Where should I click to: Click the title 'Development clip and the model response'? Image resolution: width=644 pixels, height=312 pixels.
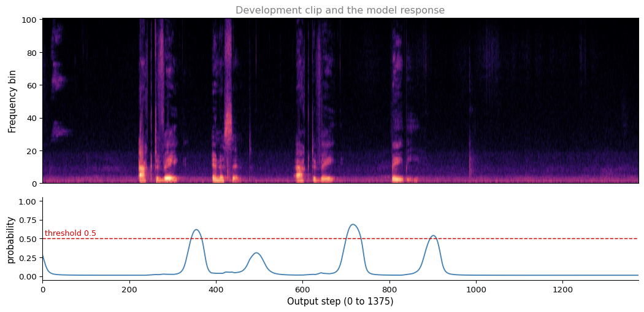[340, 10]
